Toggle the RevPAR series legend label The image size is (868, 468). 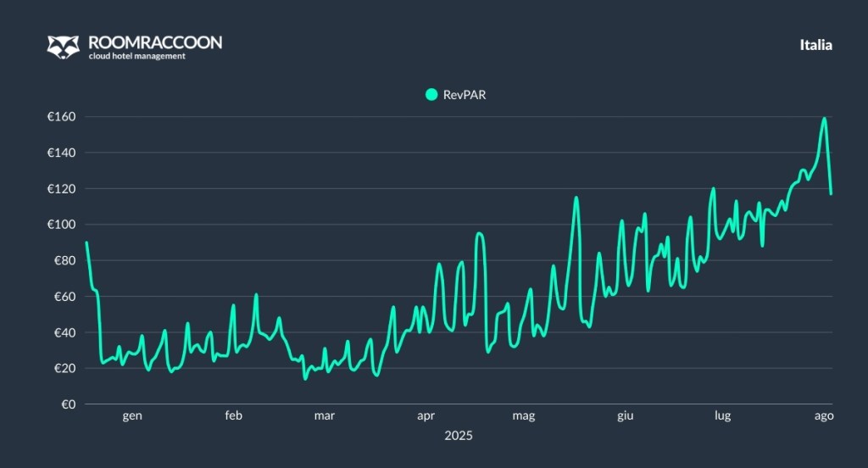click(x=465, y=95)
